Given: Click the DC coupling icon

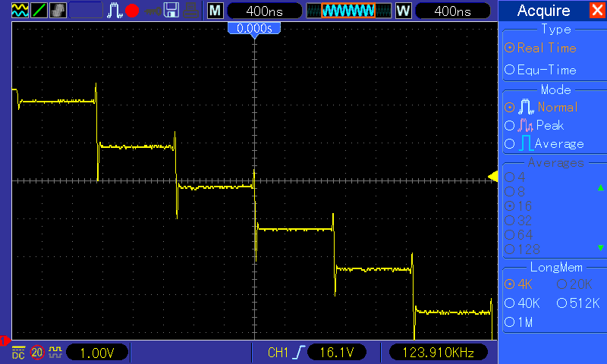Looking at the screenshot, I should coord(18,353).
